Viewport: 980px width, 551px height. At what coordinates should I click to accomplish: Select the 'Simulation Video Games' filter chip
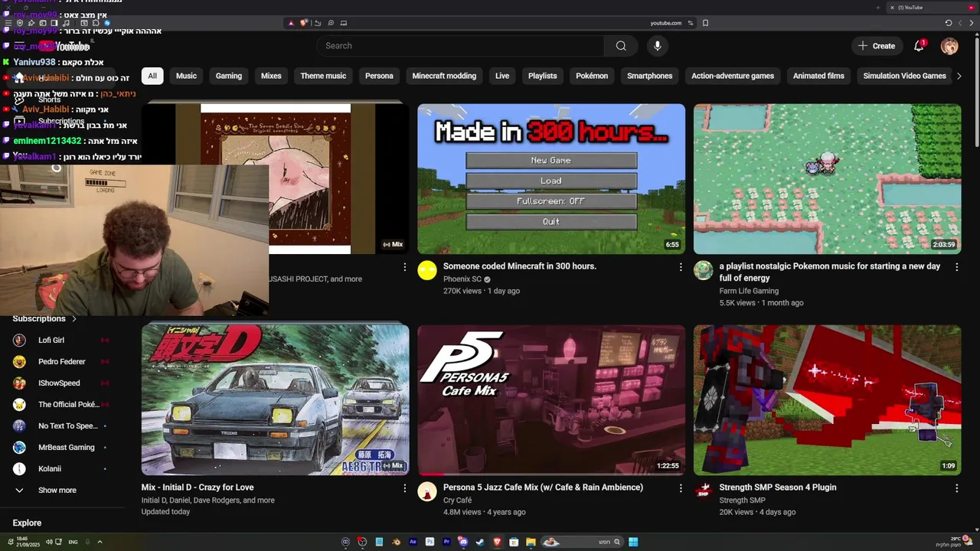pyautogui.click(x=904, y=76)
